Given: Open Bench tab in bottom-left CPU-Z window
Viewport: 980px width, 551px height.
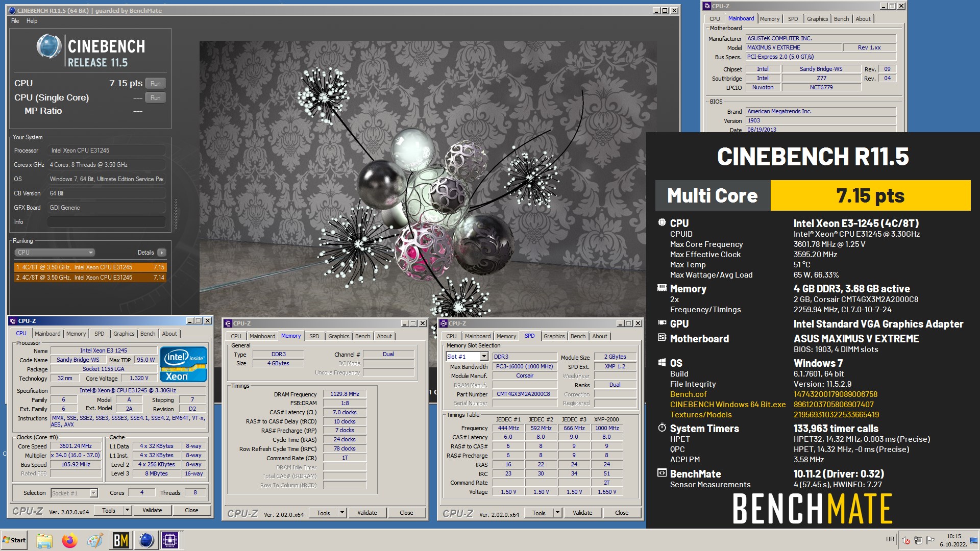Looking at the screenshot, I should [x=148, y=334].
